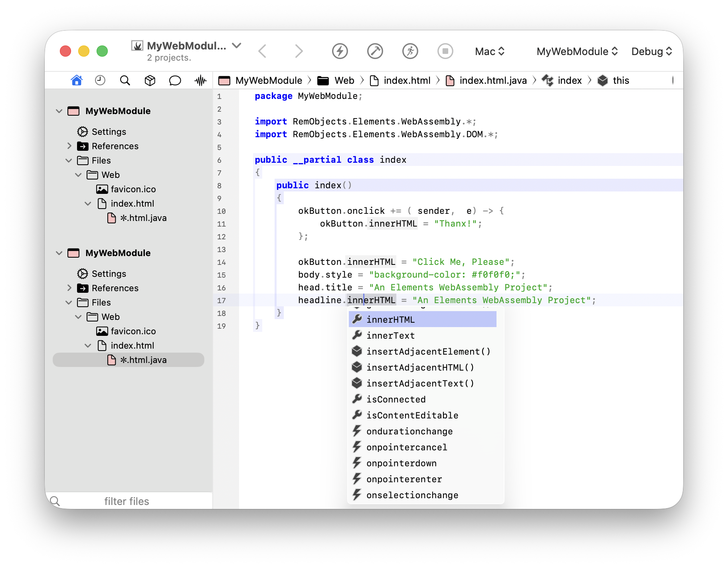The height and width of the screenshot is (568, 728).
Task: Click the index class breadcrumb
Action: click(x=562, y=81)
